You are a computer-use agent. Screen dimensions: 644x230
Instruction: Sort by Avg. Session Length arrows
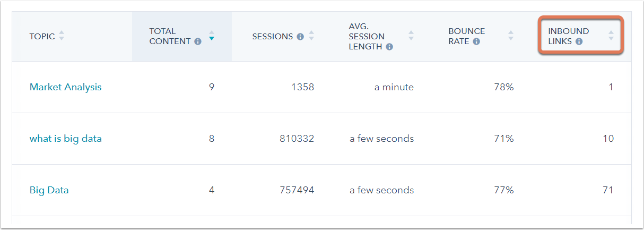pyautogui.click(x=411, y=36)
